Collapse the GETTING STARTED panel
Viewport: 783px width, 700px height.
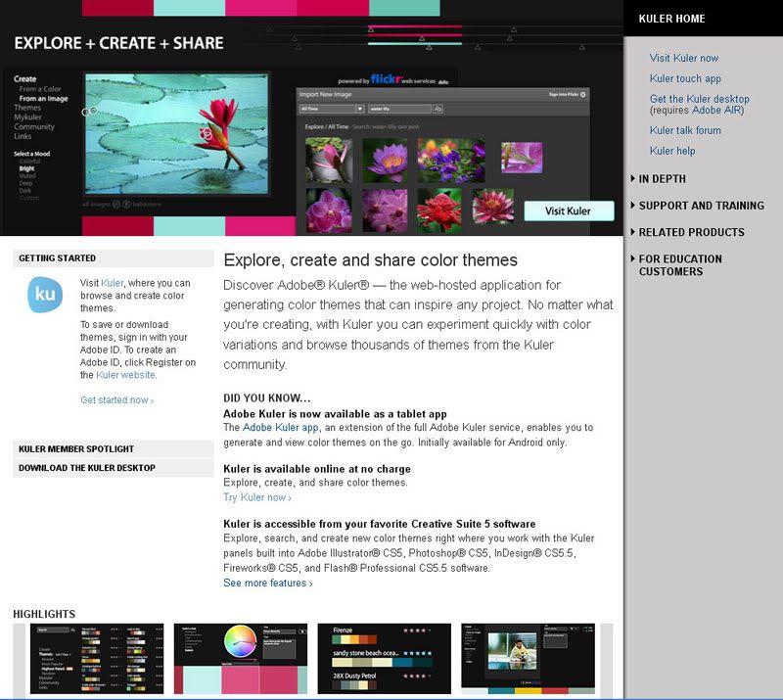tap(114, 258)
